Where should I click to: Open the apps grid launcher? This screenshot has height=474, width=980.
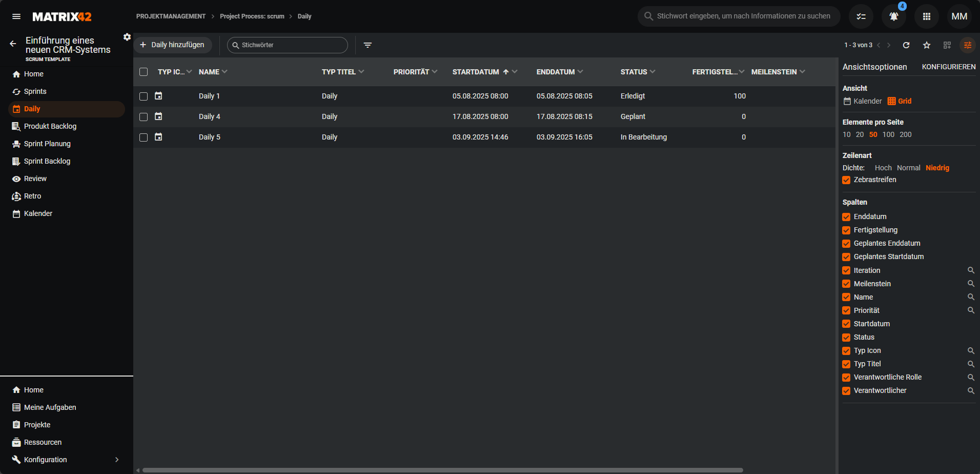926,16
